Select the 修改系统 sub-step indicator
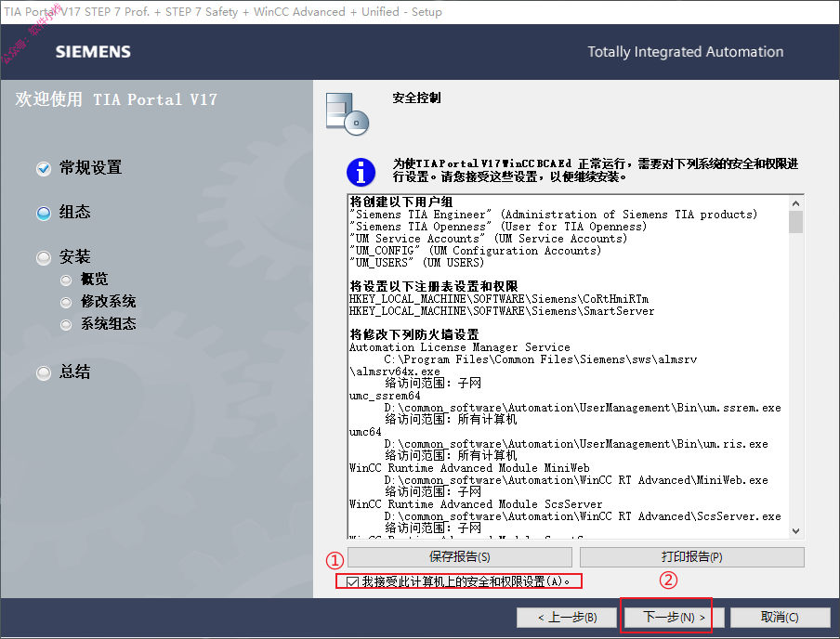This screenshot has width=840, height=639. [x=66, y=302]
